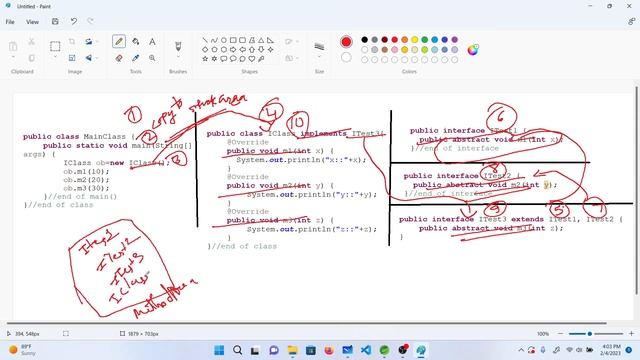Open the weather widget on taskbar
The width and height of the screenshot is (640, 360).
[x=23, y=350]
